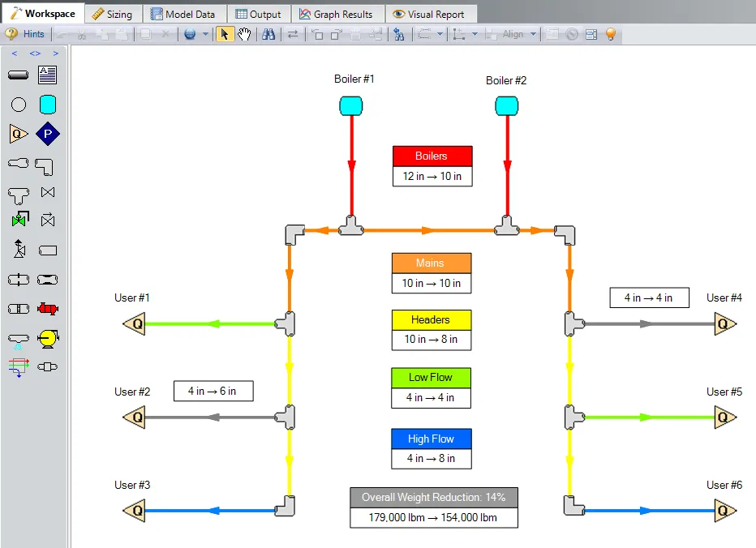Screen dimensions: 756x548
Task: Click the orange Mains legend color box
Action: click(431, 263)
